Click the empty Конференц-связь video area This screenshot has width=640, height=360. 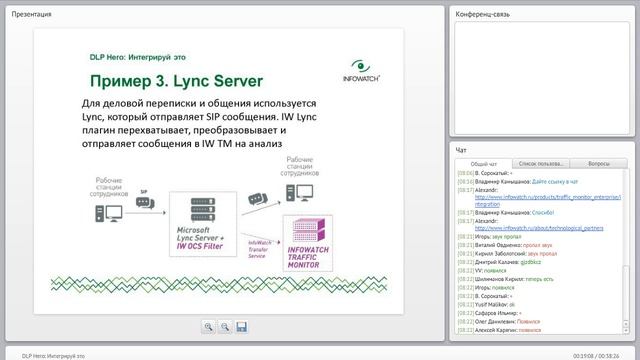point(542,78)
